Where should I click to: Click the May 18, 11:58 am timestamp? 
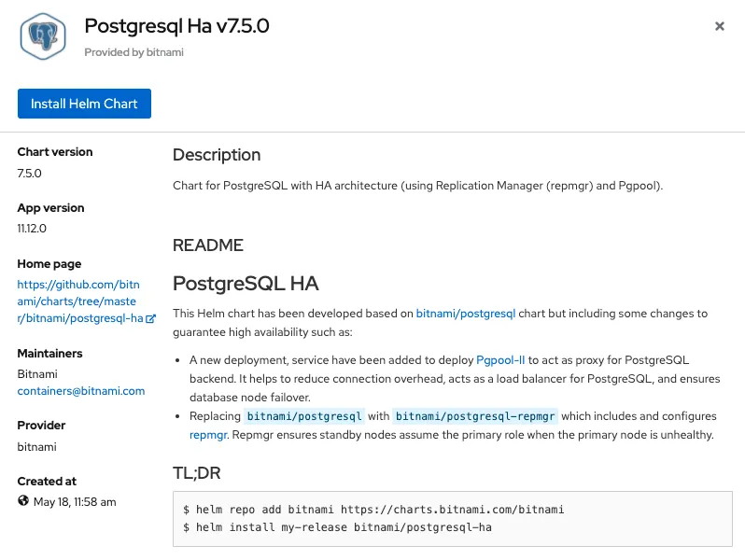tap(75, 501)
